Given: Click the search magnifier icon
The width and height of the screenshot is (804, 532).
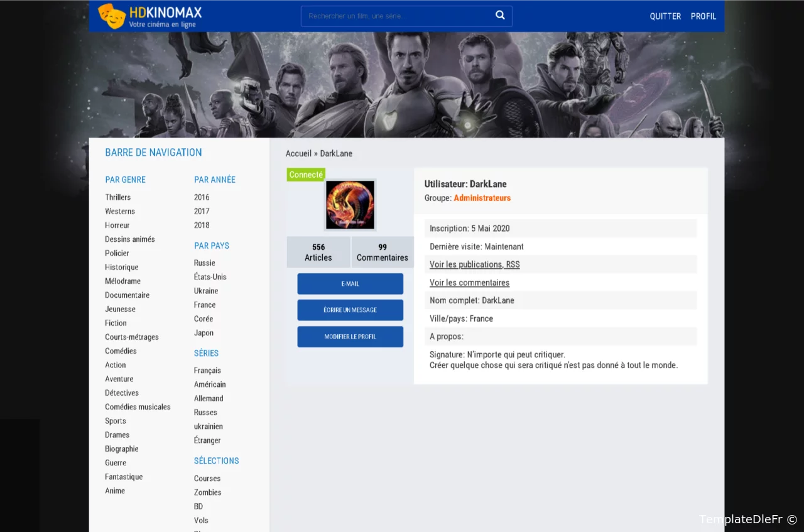Looking at the screenshot, I should tap(500, 16).
